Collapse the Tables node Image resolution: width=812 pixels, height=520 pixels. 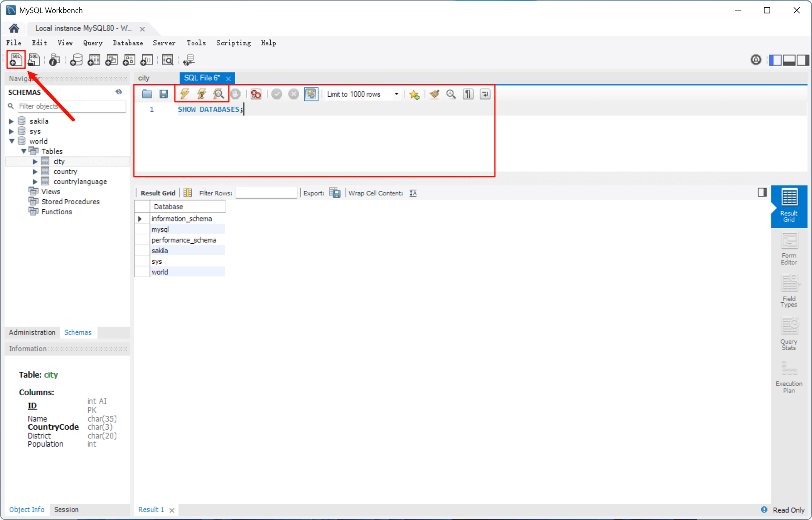(23, 151)
